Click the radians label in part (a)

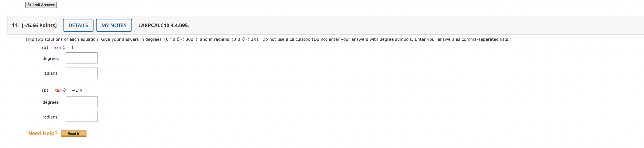(x=50, y=73)
